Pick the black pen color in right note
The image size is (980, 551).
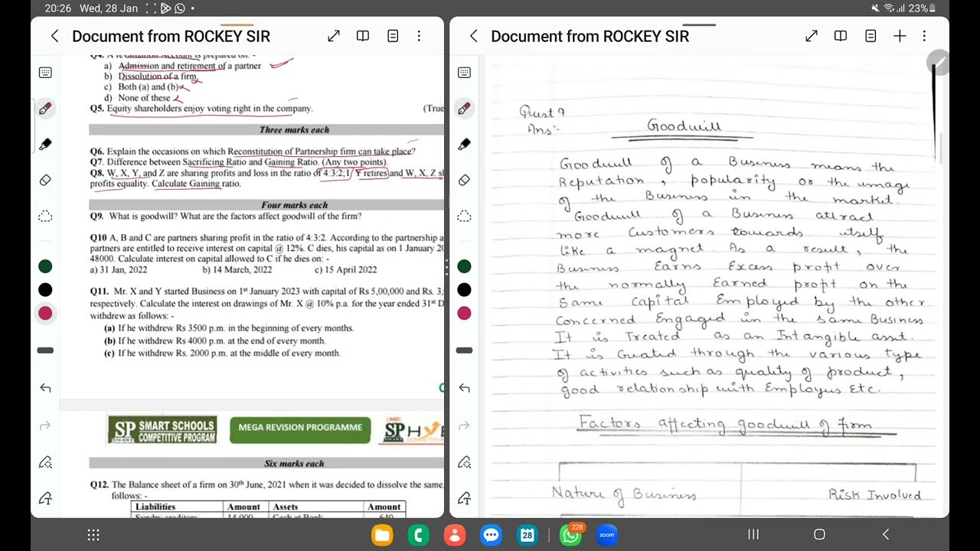(x=464, y=289)
